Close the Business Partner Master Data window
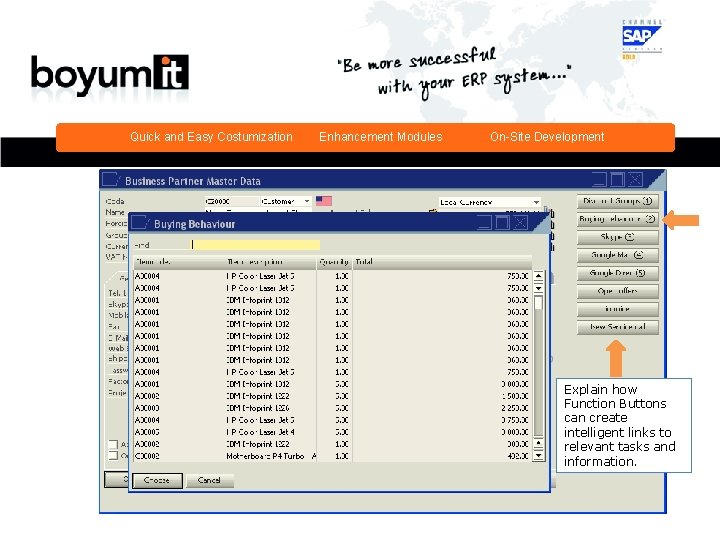Screen dimensions: 720x540 point(636,180)
